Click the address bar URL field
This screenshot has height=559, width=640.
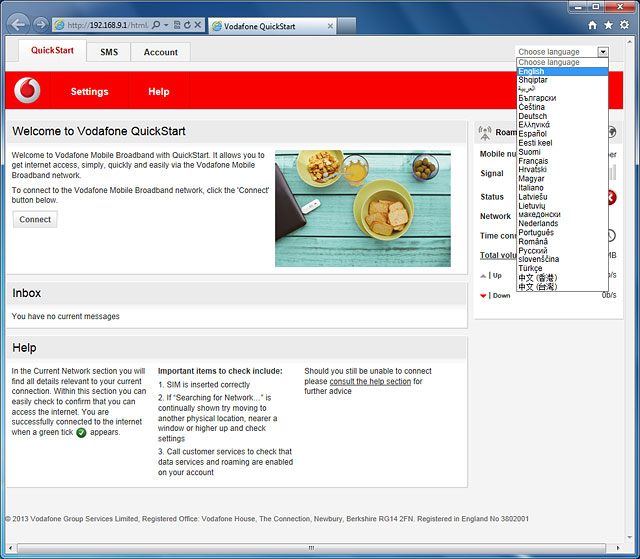107,25
